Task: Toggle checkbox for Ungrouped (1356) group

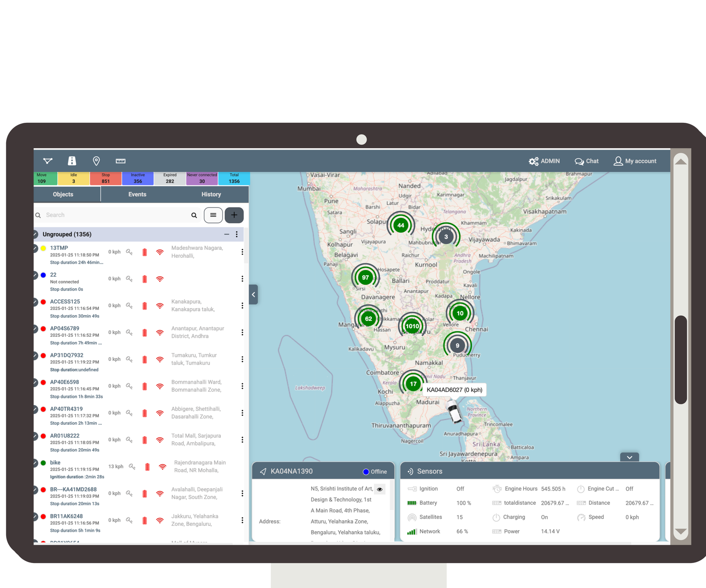Action: tap(36, 234)
